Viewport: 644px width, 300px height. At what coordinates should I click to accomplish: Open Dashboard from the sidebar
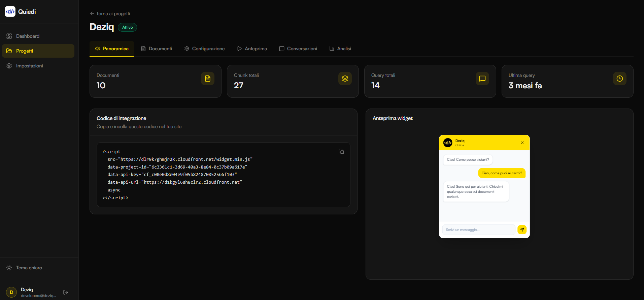38,36
